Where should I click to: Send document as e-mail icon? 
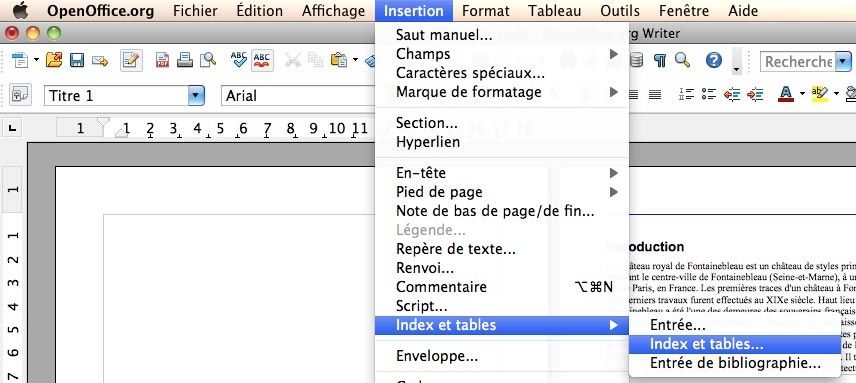point(100,61)
